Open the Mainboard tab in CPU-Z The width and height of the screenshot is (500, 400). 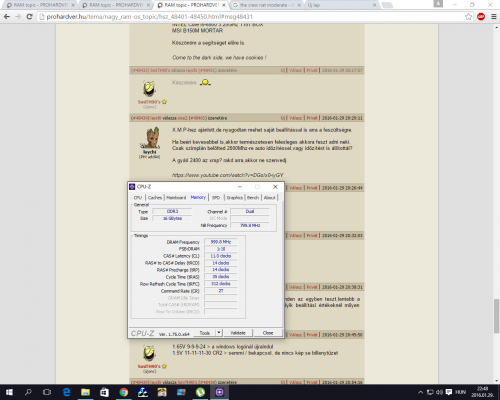[x=176, y=198]
